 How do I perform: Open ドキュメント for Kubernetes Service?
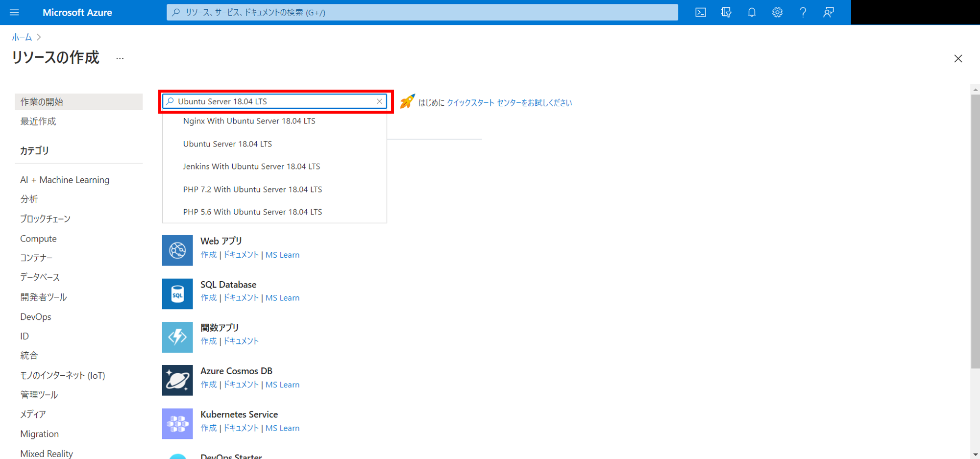[x=241, y=428]
